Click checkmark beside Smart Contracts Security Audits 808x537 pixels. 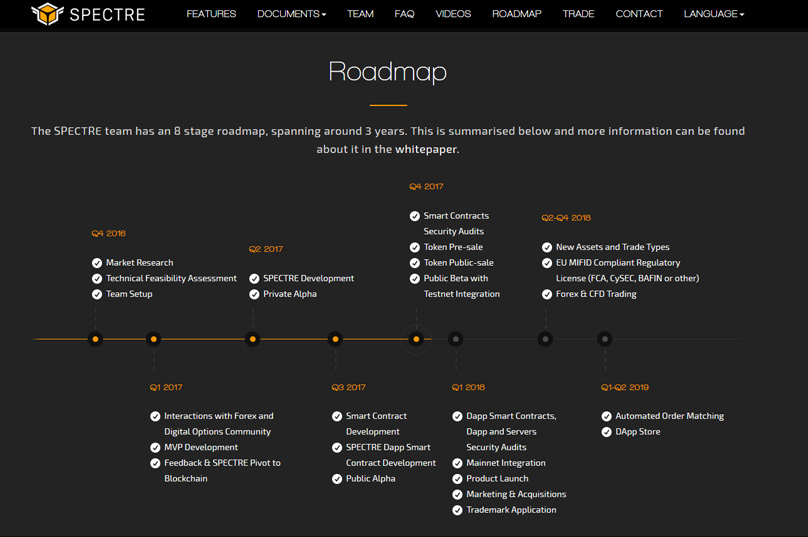(415, 216)
